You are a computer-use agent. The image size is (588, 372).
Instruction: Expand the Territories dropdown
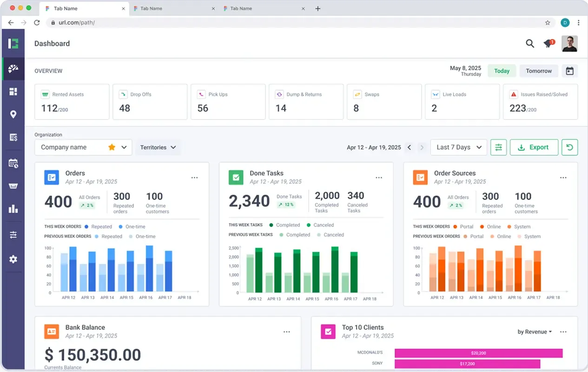pyautogui.click(x=158, y=147)
